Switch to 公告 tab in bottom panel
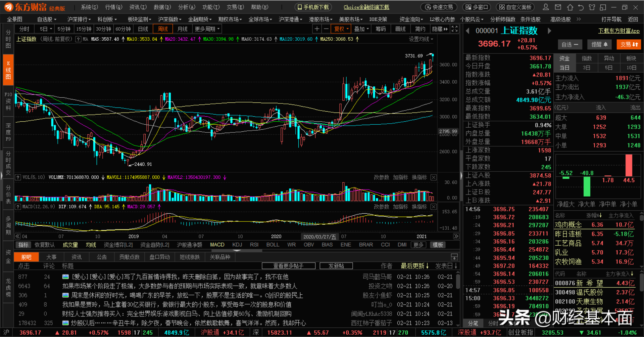This screenshot has width=644, height=337. pos(102,257)
